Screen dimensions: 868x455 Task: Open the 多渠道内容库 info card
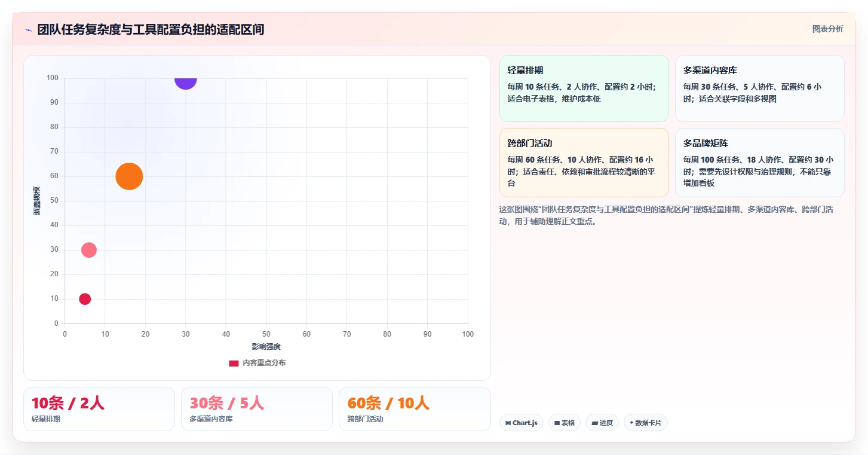tap(760, 88)
